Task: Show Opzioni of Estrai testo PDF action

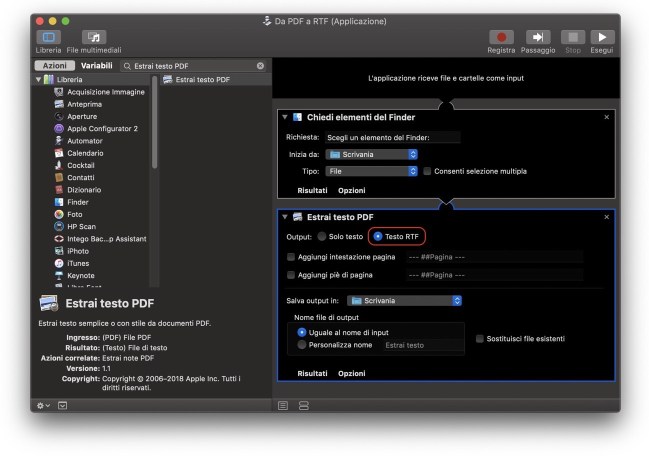Action: click(351, 373)
